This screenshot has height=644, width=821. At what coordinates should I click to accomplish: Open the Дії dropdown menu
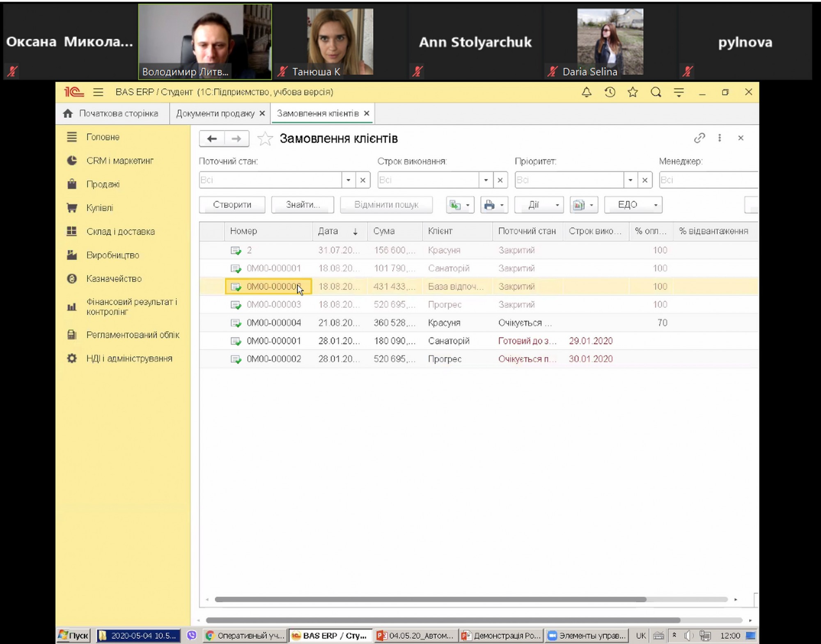[539, 204]
